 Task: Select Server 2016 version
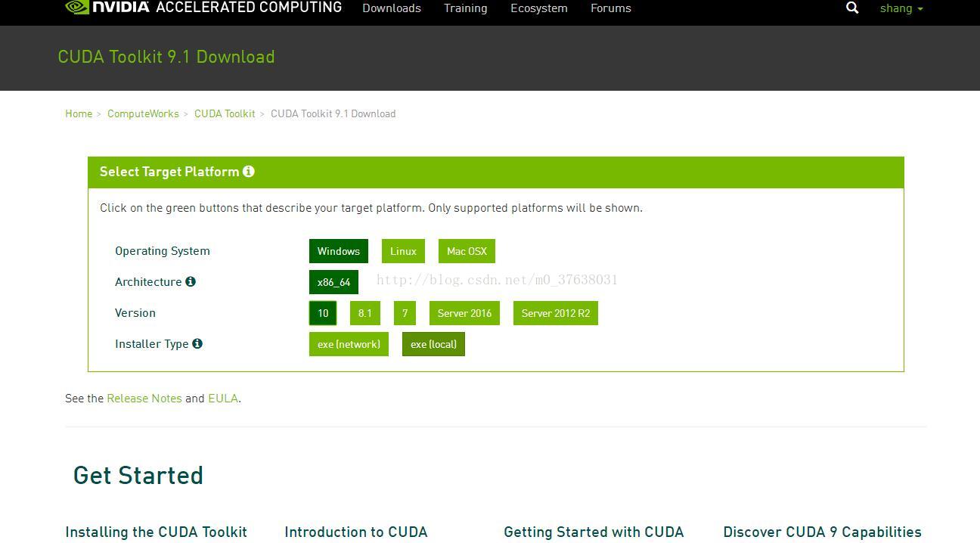(464, 313)
